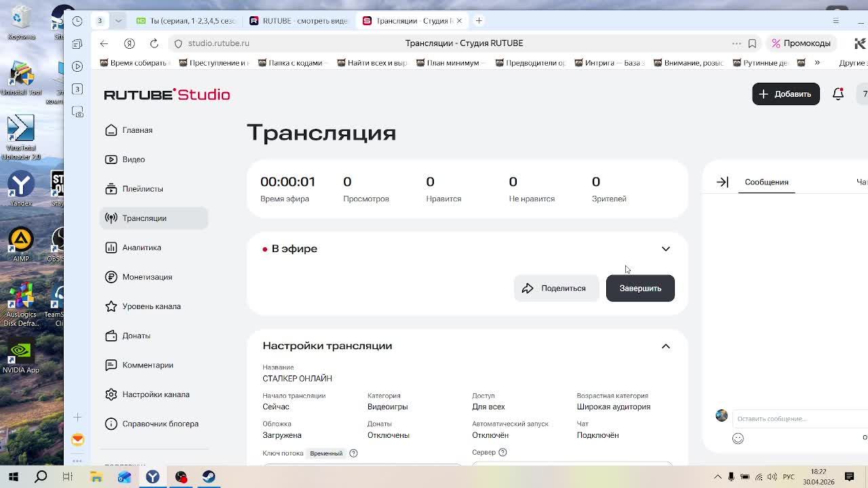Collapse the chat panel arrow icon

[722, 182]
